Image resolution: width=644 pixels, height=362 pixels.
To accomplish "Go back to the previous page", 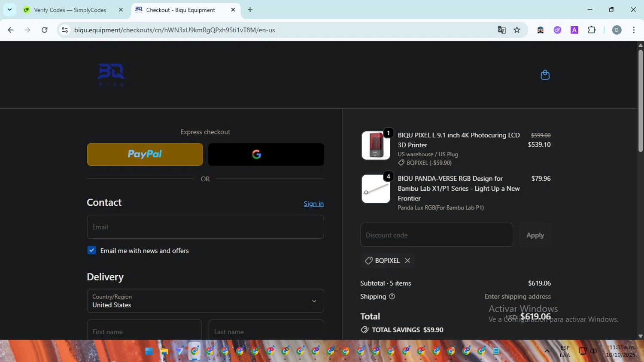I will (x=11, y=30).
